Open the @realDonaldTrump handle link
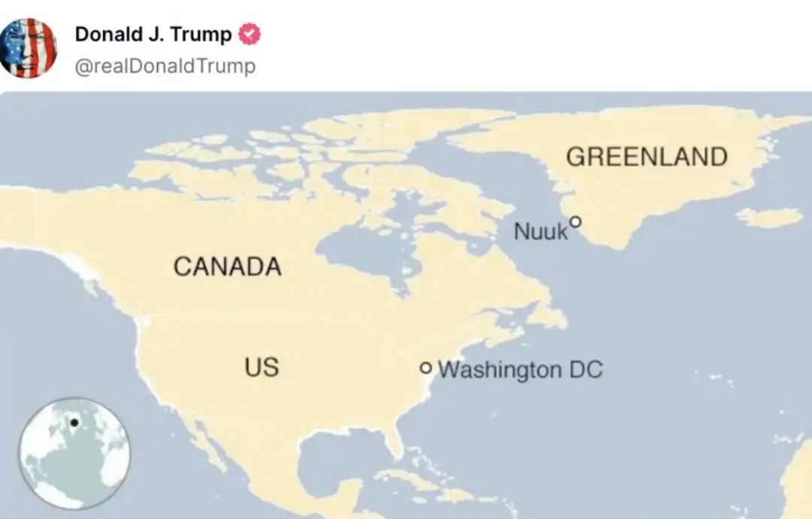Image resolution: width=812 pixels, height=519 pixels. click(165, 66)
